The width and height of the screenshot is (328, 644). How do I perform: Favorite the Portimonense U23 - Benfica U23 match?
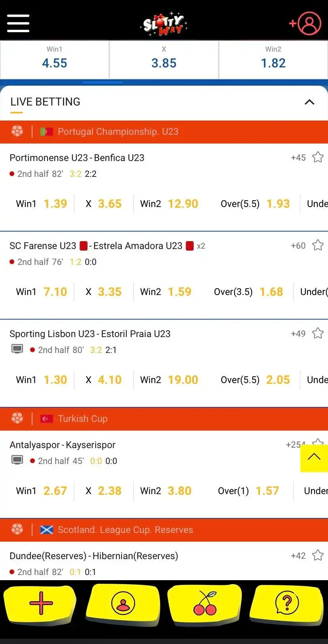318,157
